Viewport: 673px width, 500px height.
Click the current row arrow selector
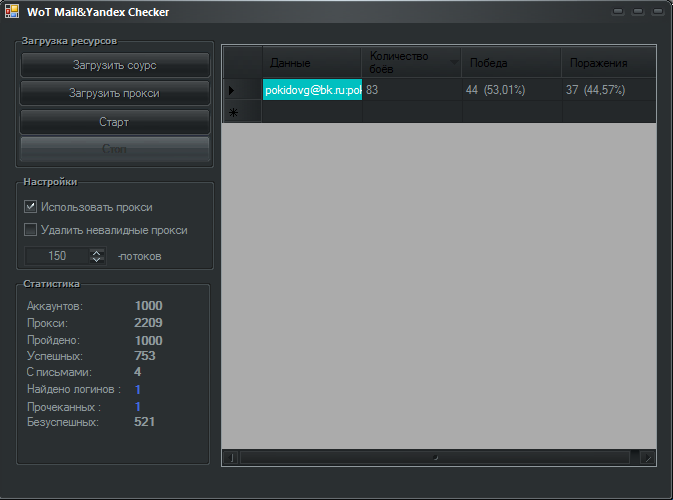pyautogui.click(x=243, y=90)
